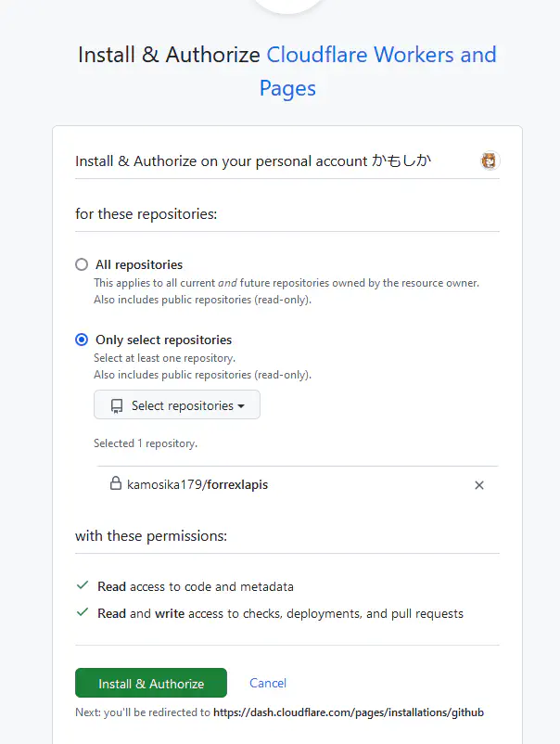This screenshot has width=560, height=744.
Task: Click the checkmark beside Read and write permission
Action: pos(83,613)
